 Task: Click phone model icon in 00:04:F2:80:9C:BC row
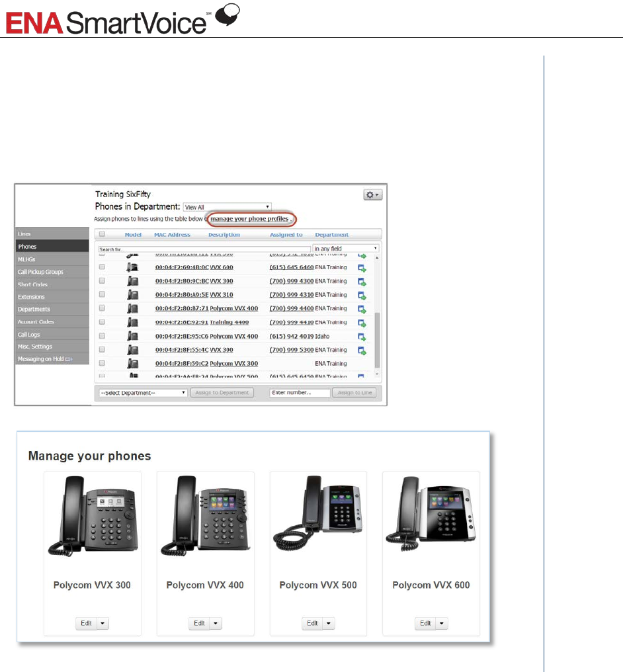point(132,281)
